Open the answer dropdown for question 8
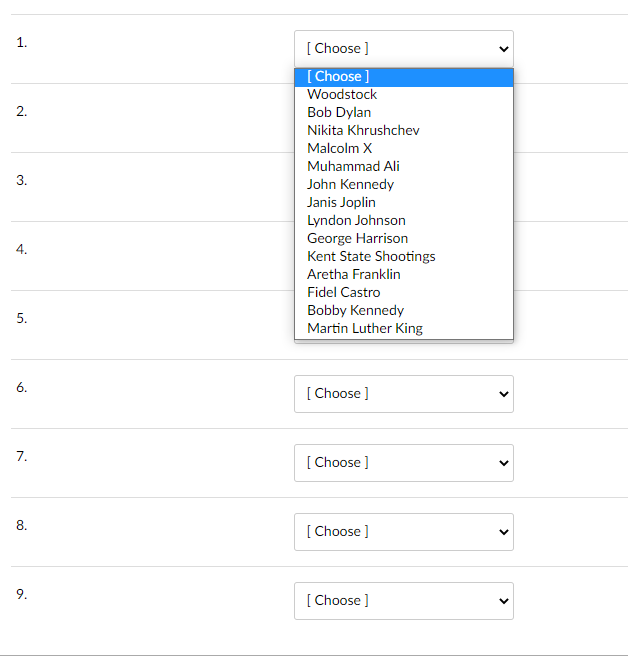 [403, 531]
